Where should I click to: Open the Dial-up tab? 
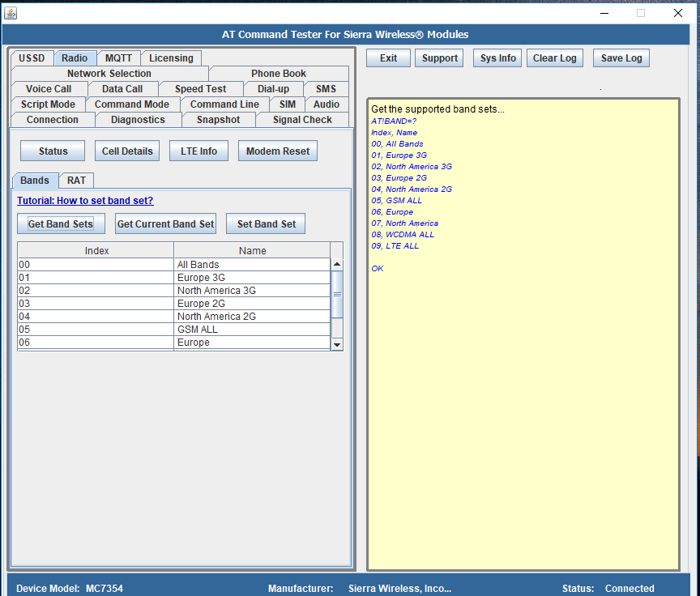pos(273,89)
